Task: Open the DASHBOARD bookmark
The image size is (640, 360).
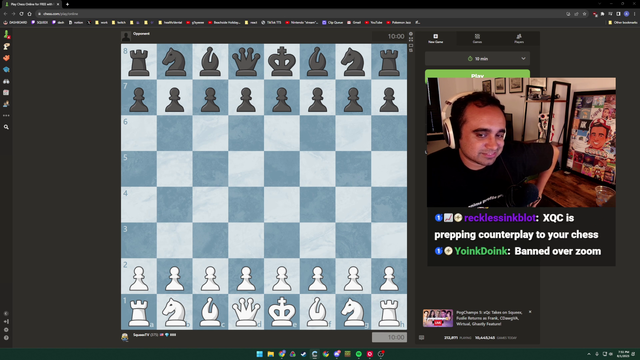Action: [x=15, y=22]
